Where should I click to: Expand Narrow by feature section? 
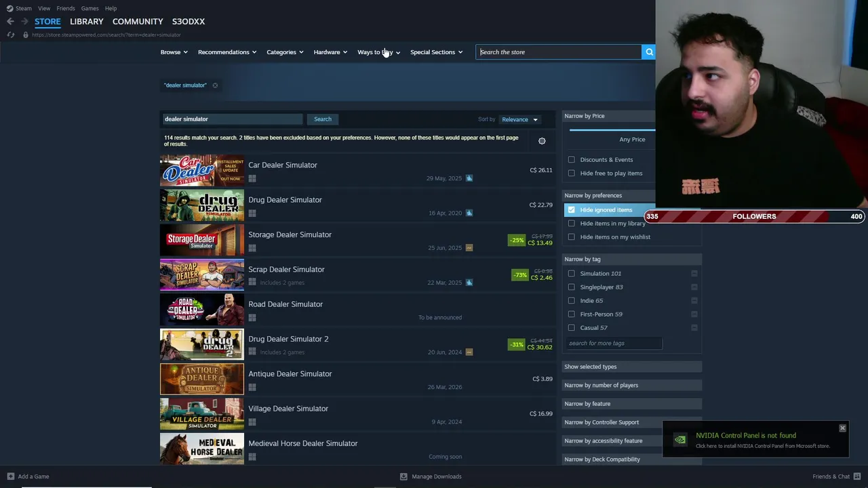633,404
